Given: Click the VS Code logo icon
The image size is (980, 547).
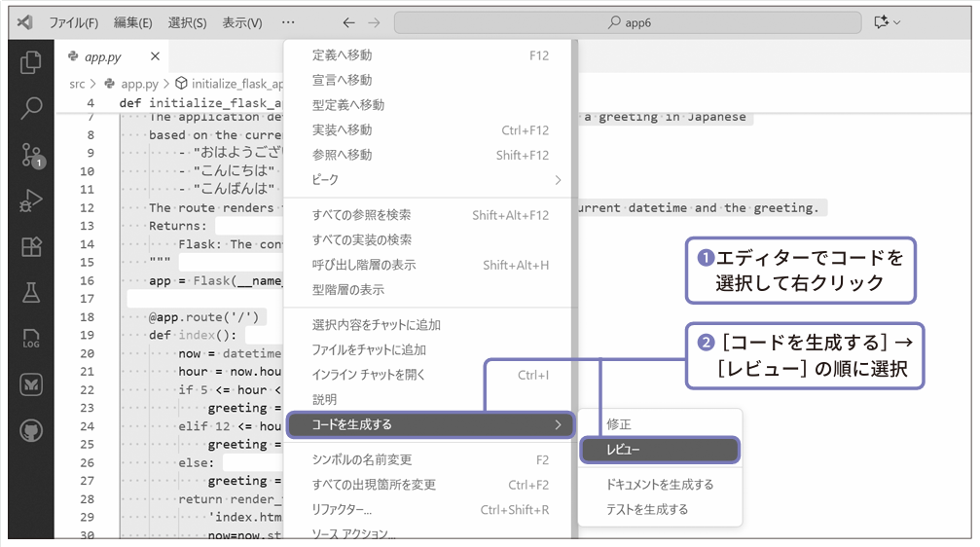Looking at the screenshot, I should point(25,22).
